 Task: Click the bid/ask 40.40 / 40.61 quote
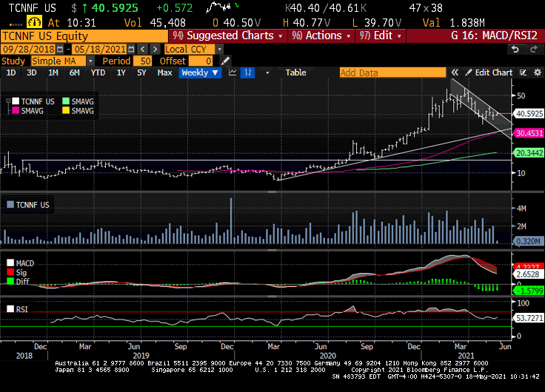tap(326, 7)
